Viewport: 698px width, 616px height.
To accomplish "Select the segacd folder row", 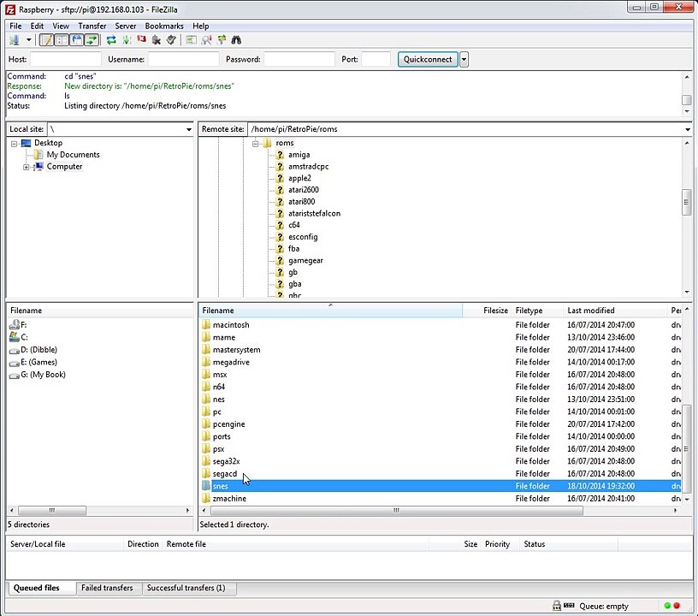I will [440, 474].
